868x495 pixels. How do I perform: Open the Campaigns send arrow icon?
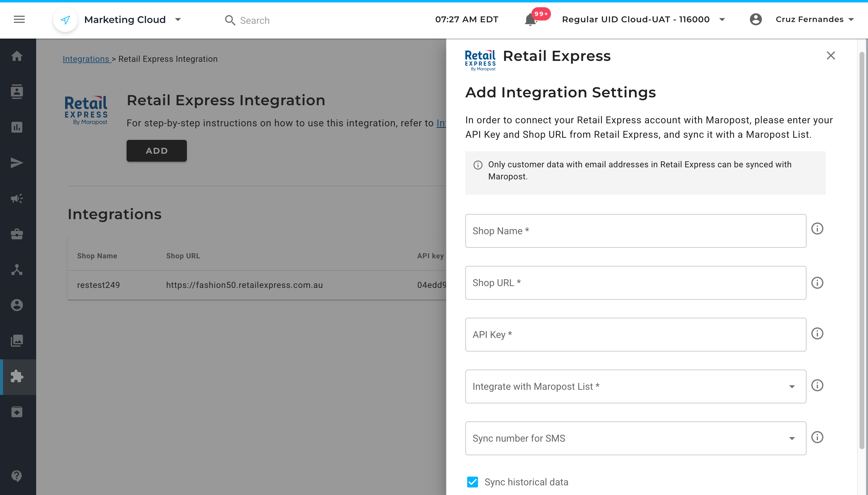tap(17, 163)
